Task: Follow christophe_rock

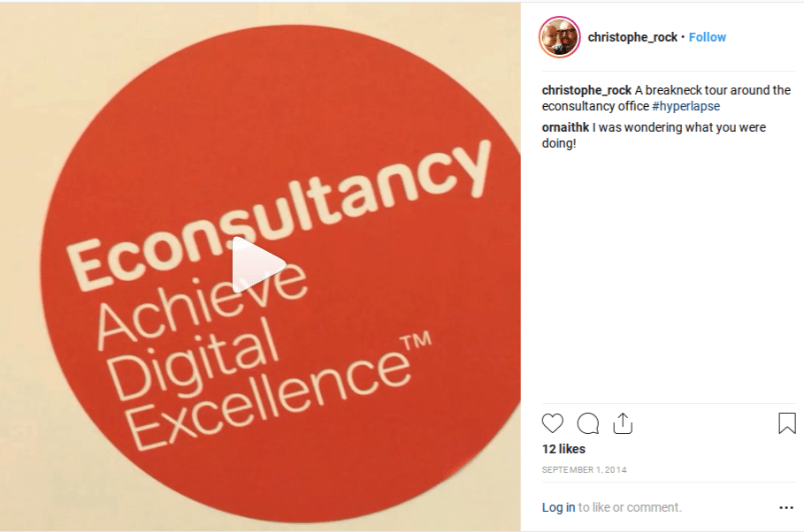Action: point(707,37)
